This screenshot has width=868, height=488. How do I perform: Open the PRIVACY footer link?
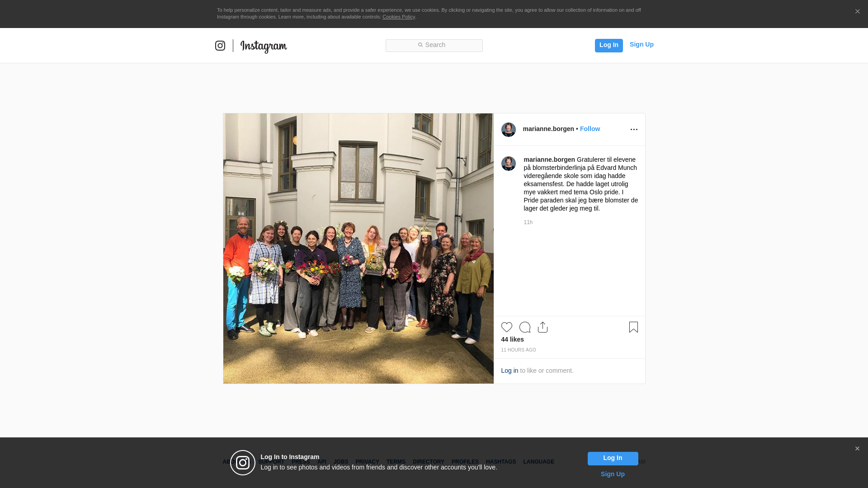click(x=367, y=462)
